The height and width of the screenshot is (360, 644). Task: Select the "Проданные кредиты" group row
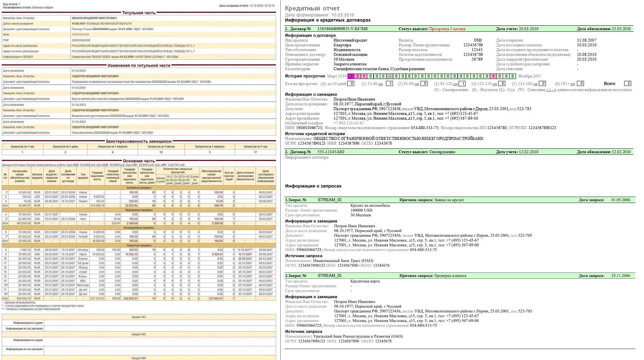[x=139, y=210]
